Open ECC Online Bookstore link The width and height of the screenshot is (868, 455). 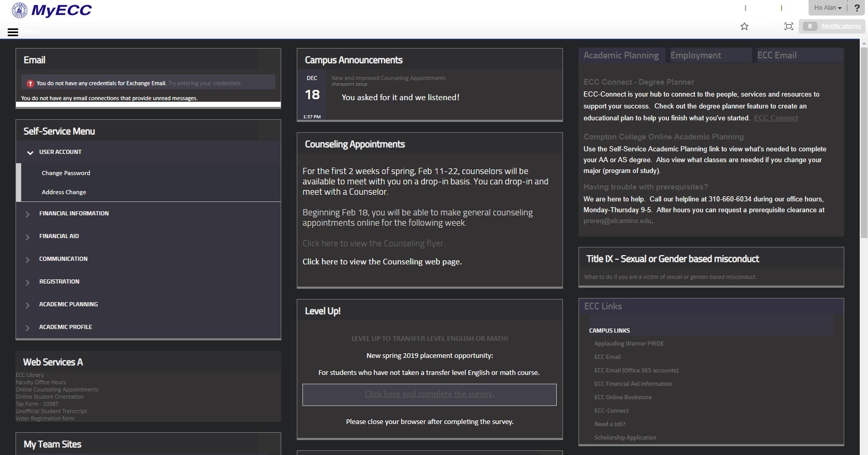[x=623, y=397]
